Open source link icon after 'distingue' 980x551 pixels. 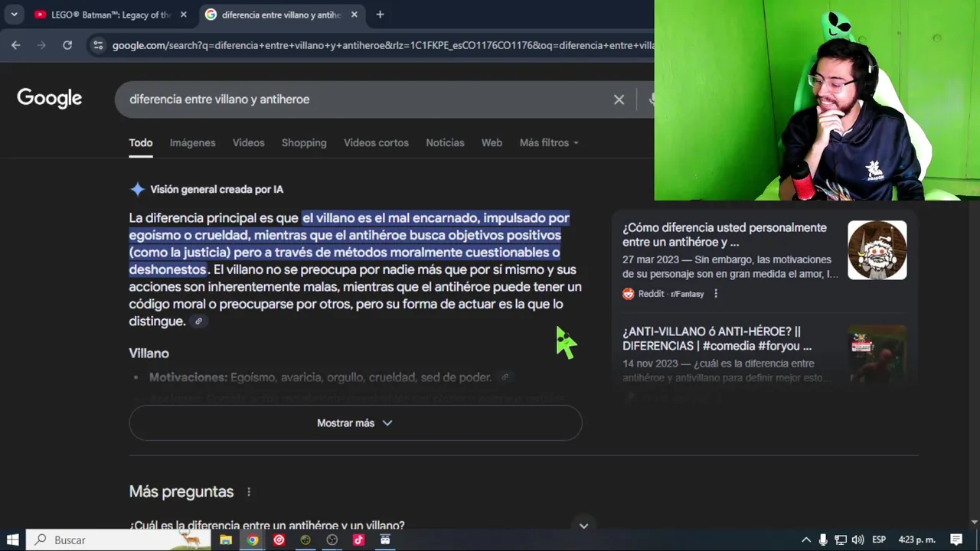(198, 321)
